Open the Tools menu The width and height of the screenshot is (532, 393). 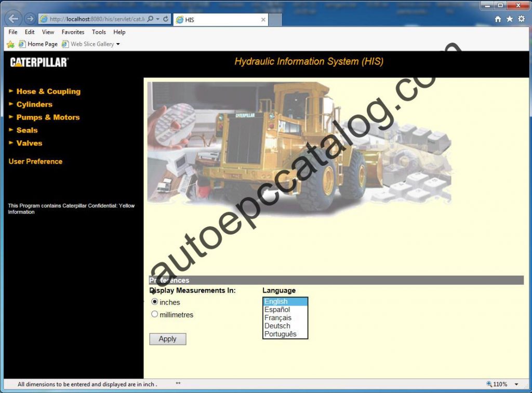point(99,32)
